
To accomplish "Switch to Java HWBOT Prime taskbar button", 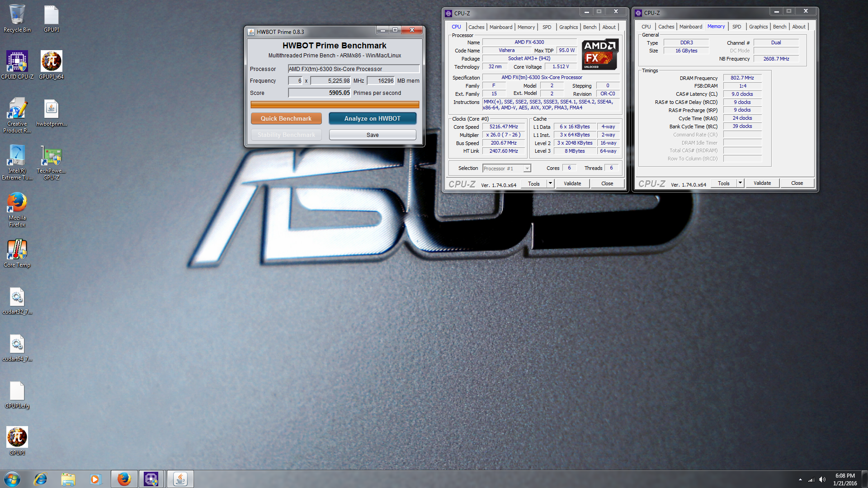I will click(x=180, y=479).
